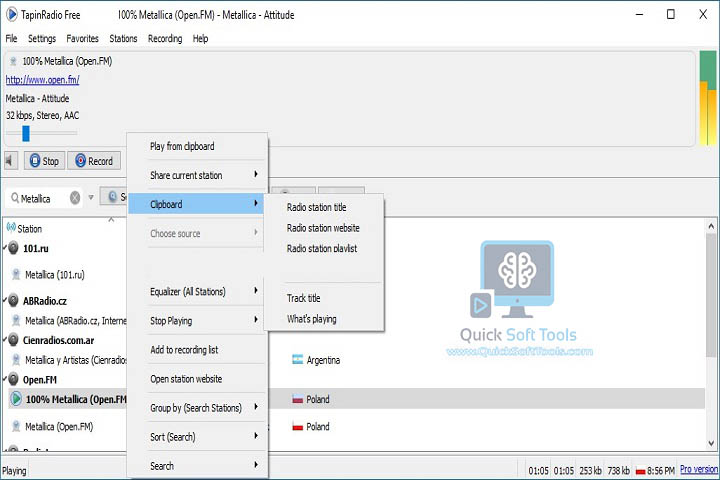
Task: Click the Pro version link
Action: (698, 469)
